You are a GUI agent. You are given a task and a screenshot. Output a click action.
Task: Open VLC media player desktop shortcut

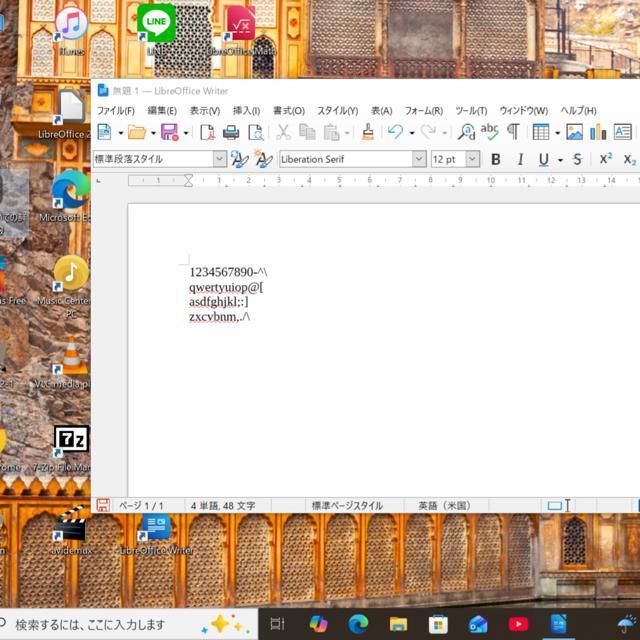(70, 362)
